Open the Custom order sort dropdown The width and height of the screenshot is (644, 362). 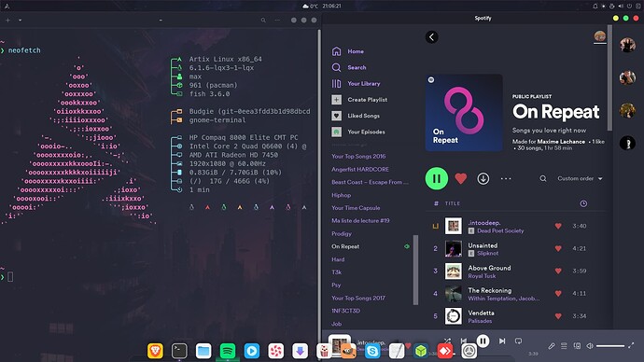point(580,178)
